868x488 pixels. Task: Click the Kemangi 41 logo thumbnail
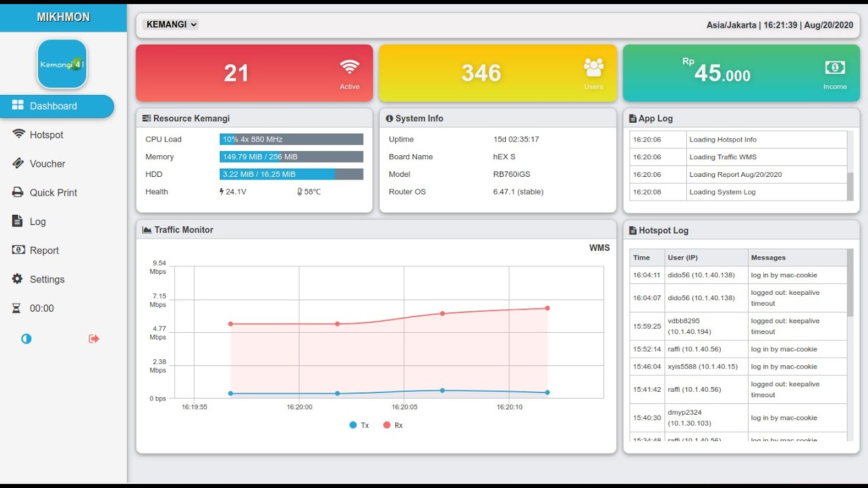tap(62, 64)
